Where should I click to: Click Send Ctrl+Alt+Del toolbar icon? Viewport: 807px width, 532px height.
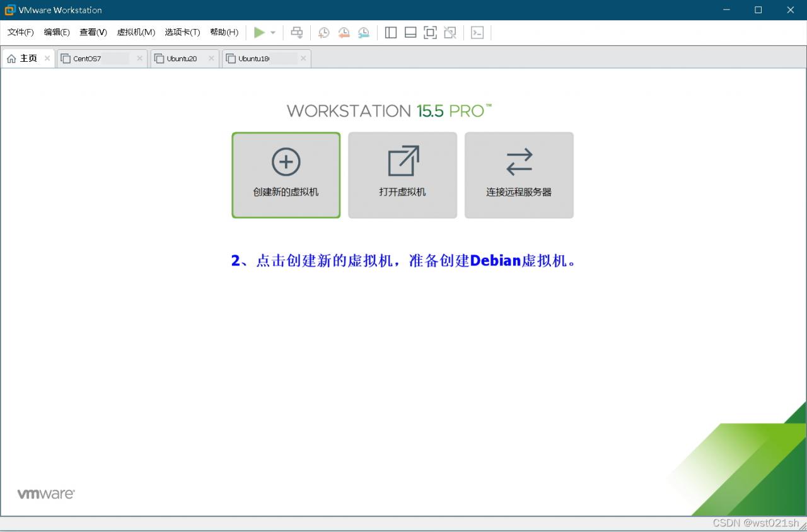pyautogui.click(x=297, y=32)
